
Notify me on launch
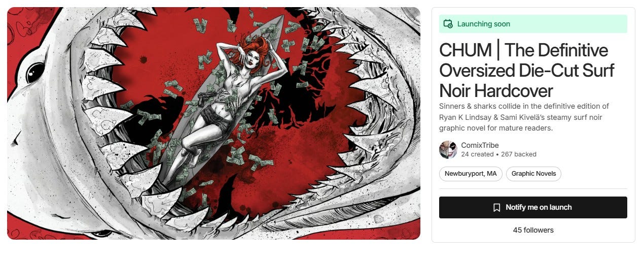pyautogui.click(x=533, y=208)
